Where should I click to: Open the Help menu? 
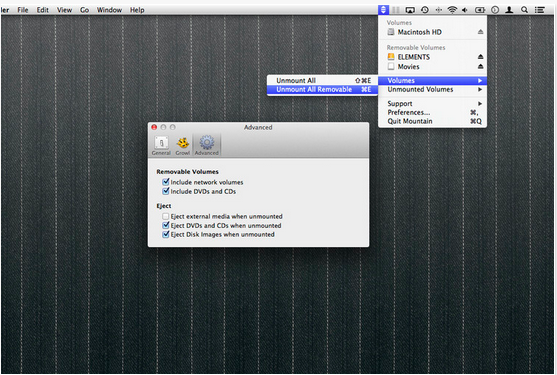(137, 10)
